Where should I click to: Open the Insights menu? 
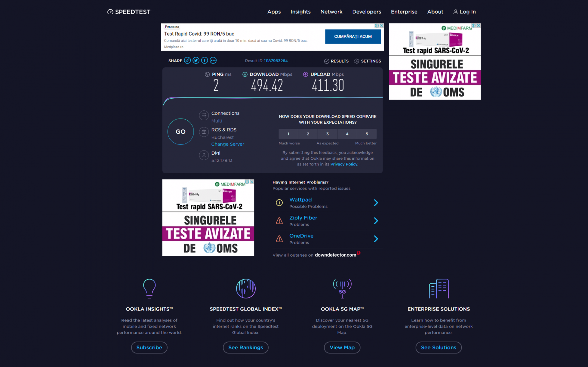(301, 12)
